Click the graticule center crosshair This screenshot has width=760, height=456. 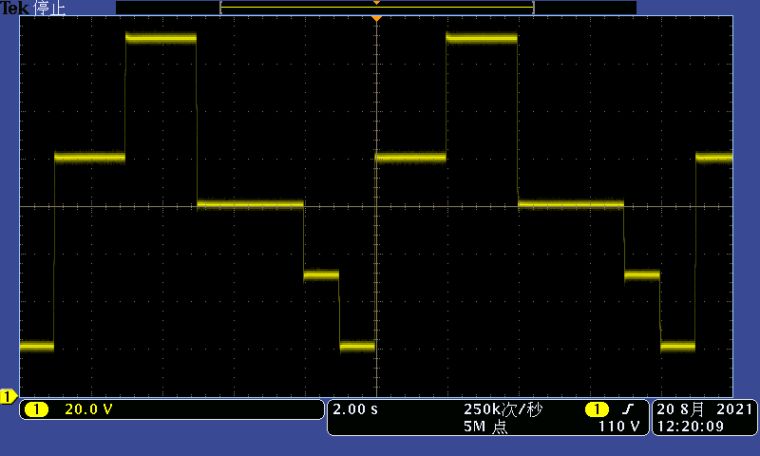pos(376,206)
